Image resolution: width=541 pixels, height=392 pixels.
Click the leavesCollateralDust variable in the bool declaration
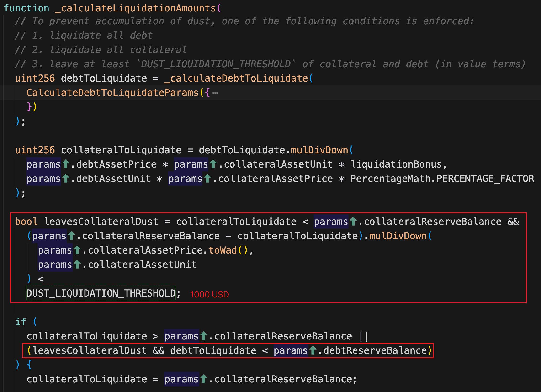click(x=101, y=222)
